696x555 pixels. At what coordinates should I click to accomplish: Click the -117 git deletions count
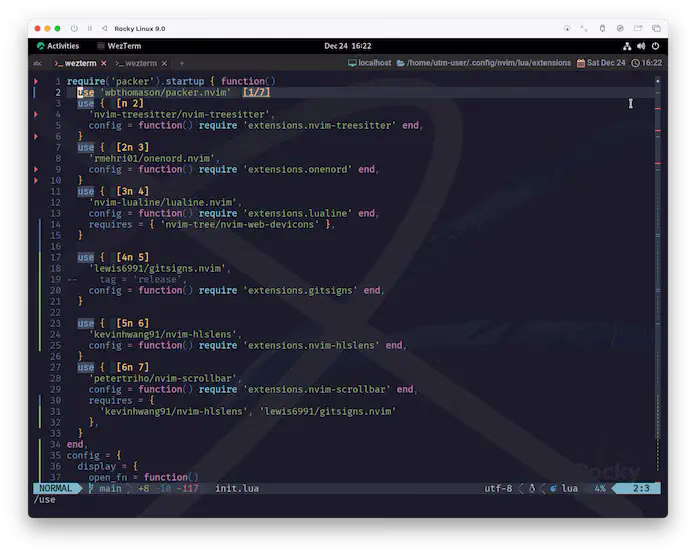tap(187, 488)
